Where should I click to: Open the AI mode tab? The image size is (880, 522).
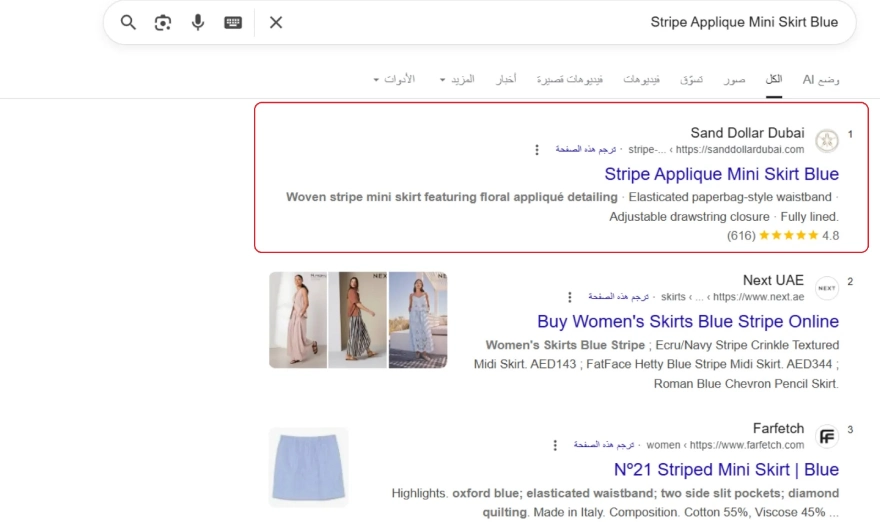821,79
